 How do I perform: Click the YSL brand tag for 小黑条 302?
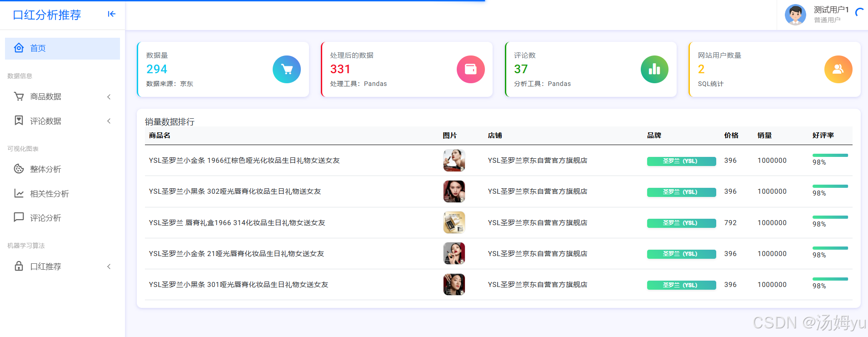point(681,192)
